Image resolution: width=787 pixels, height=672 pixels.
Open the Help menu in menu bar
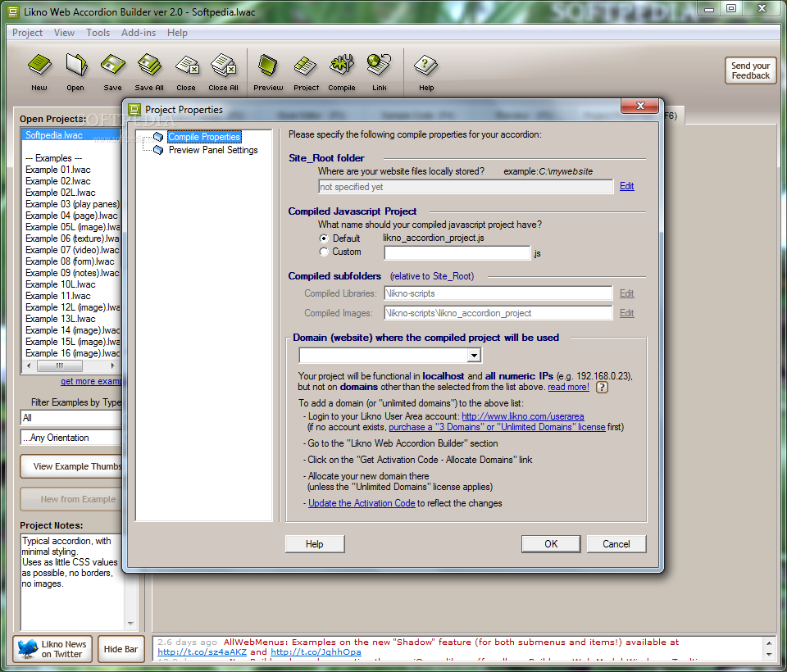177,33
